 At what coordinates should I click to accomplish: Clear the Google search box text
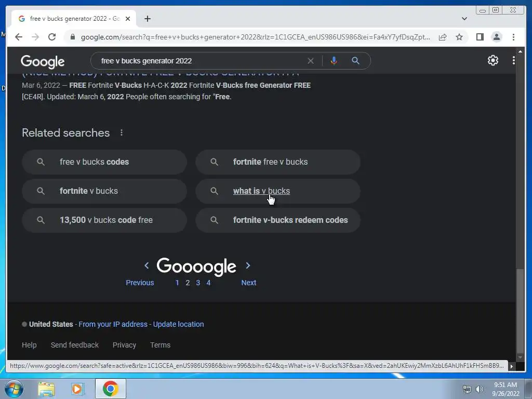[x=311, y=61]
